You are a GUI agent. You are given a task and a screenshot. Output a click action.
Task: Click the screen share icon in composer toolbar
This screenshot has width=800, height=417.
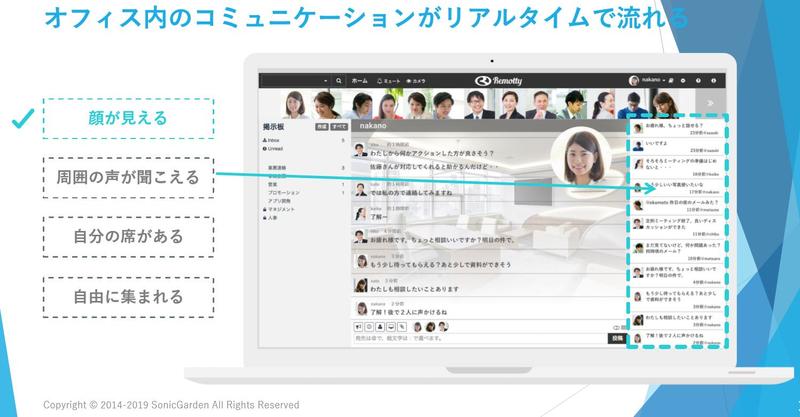tap(391, 327)
